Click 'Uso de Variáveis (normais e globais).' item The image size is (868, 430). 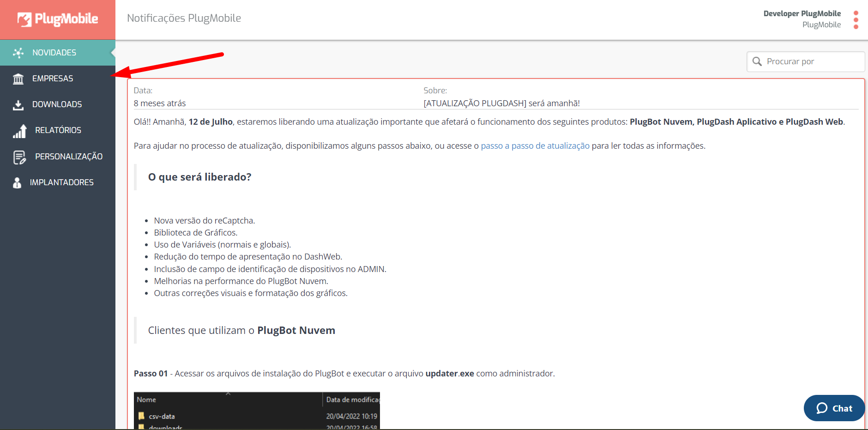(223, 245)
